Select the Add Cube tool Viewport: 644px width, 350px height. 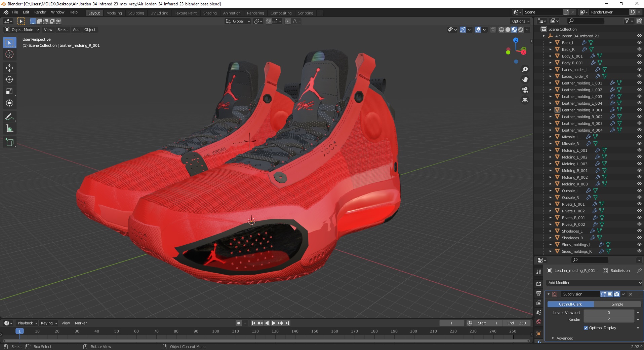pos(9,142)
